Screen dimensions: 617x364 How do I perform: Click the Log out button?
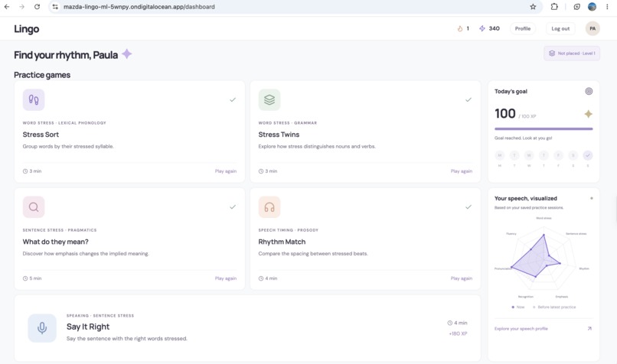tap(560, 29)
